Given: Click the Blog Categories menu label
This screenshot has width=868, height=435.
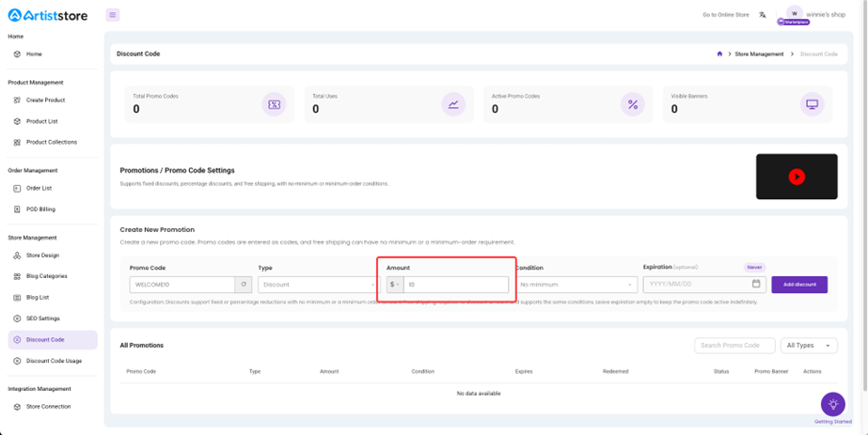Looking at the screenshot, I should click(x=46, y=276).
